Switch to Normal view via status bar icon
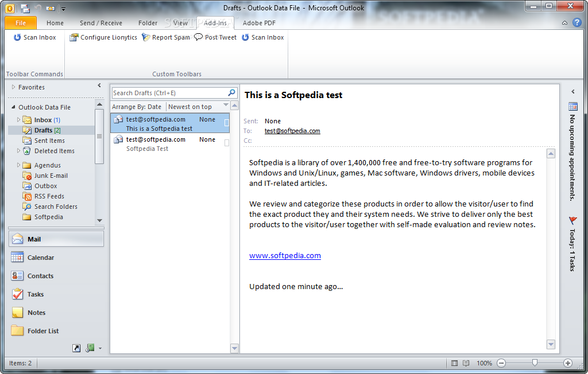The width and height of the screenshot is (588, 374). [455, 363]
